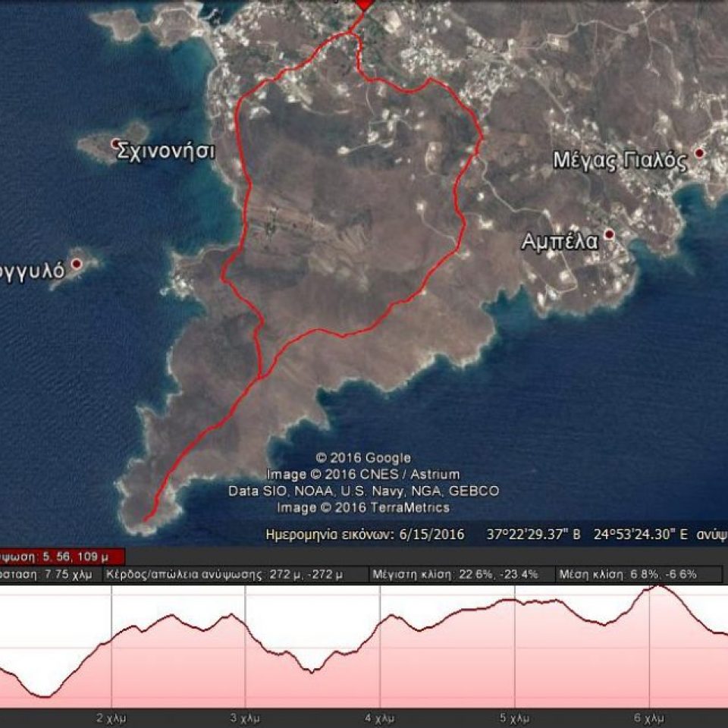Click the 6 χλμ axis label
The width and height of the screenshot is (728, 728).
(649, 718)
